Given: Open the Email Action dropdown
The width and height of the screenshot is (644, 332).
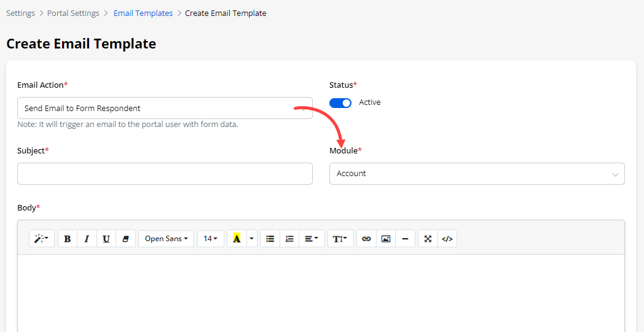Looking at the screenshot, I should click(165, 108).
